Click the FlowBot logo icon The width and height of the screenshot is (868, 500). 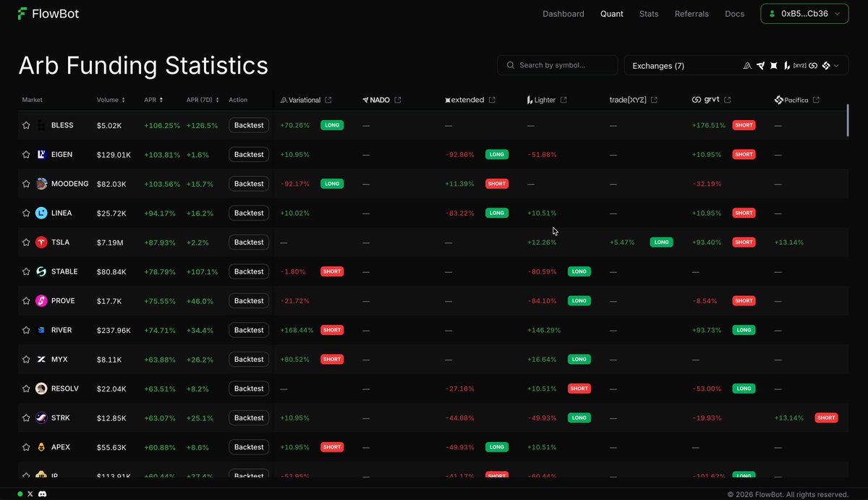pos(22,14)
